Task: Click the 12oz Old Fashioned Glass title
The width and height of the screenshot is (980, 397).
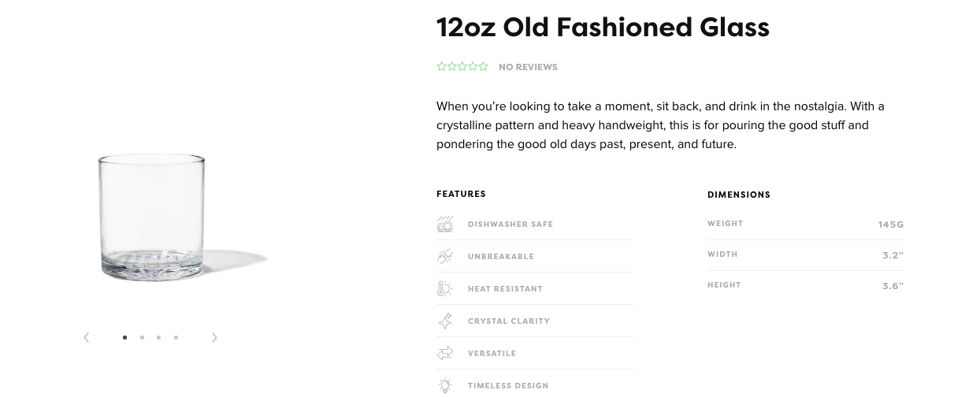Action: (603, 28)
